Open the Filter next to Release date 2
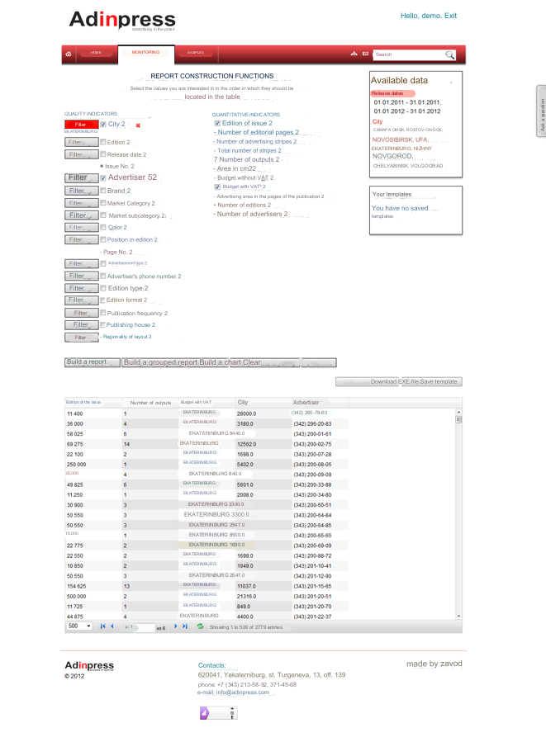 tap(82, 155)
